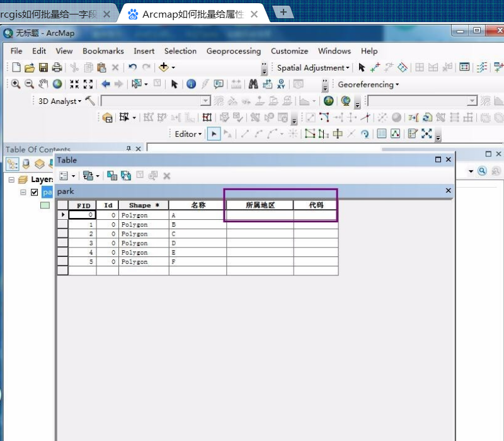This screenshot has height=441, width=504.
Task: Select the Edit tool arrow in Editor toolbar
Action: tap(214, 134)
